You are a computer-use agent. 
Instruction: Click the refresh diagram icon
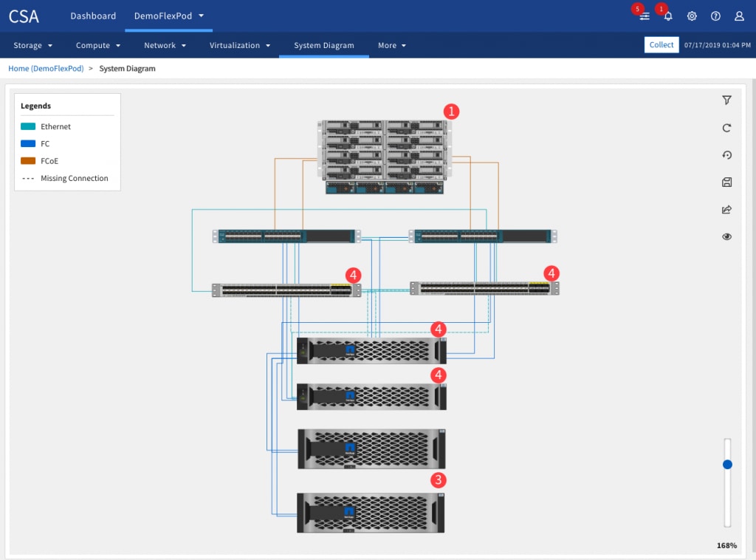pos(726,128)
